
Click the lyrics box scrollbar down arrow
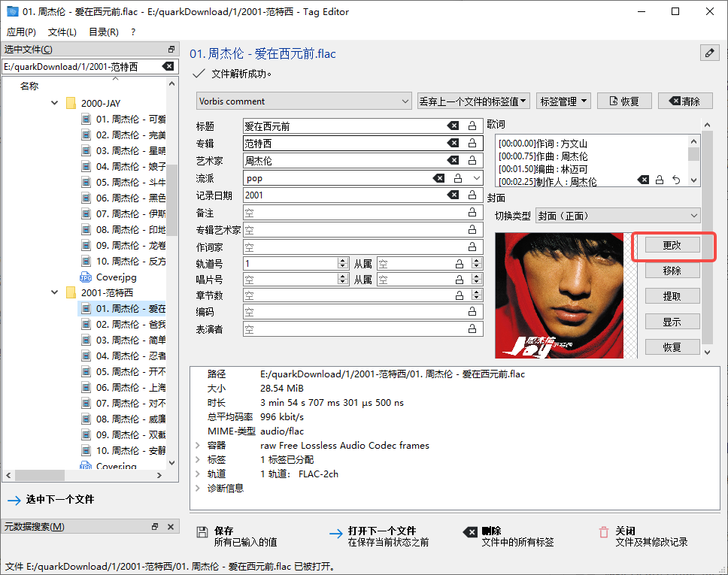[x=693, y=180]
